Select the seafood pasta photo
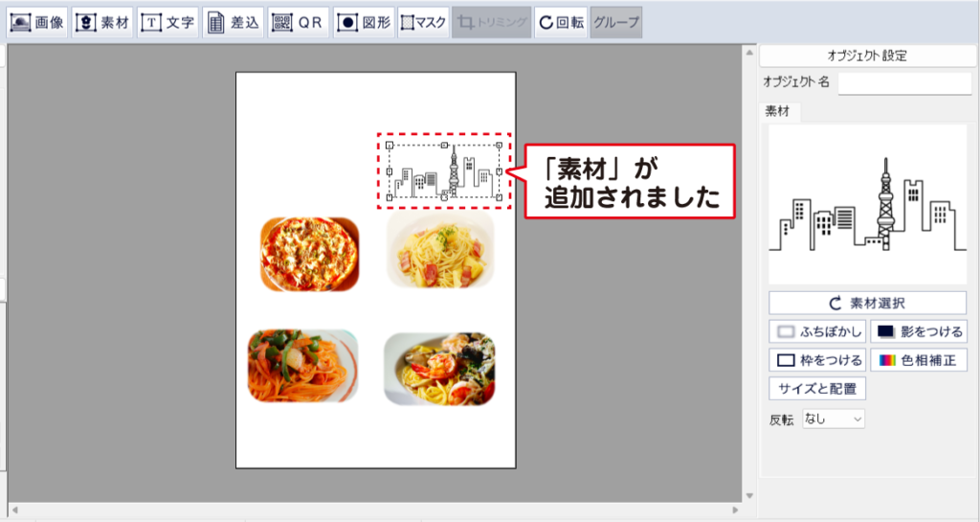The image size is (980, 522). tap(439, 369)
